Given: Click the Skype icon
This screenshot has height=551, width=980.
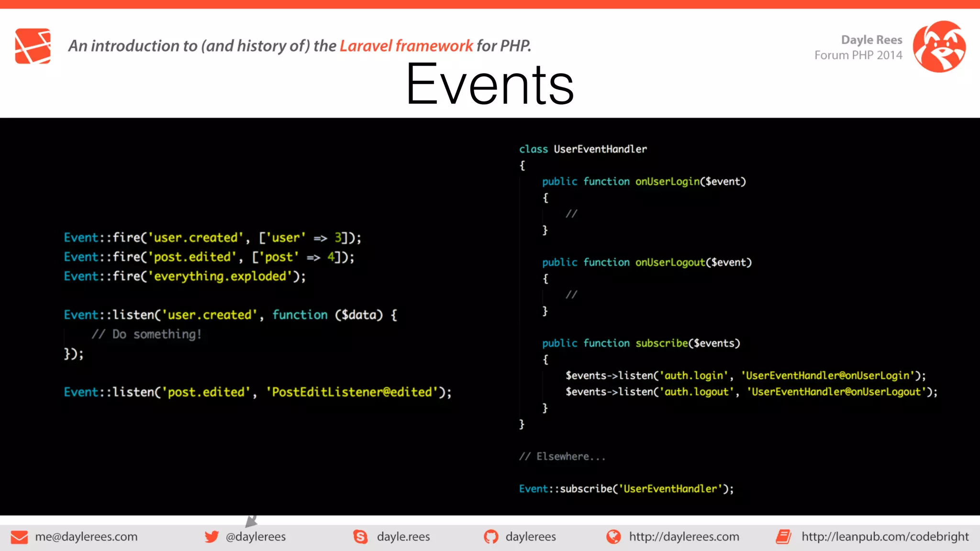Looking at the screenshot, I should click(360, 537).
